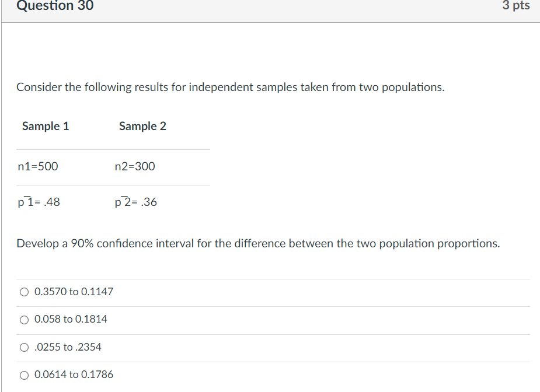Click the answer label '.0255 to .2354'

[x=68, y=348]
